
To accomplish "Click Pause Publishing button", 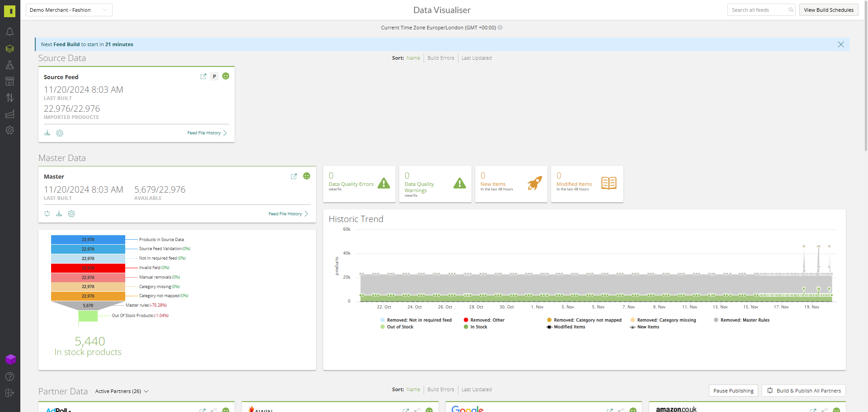I will [733, 391].
